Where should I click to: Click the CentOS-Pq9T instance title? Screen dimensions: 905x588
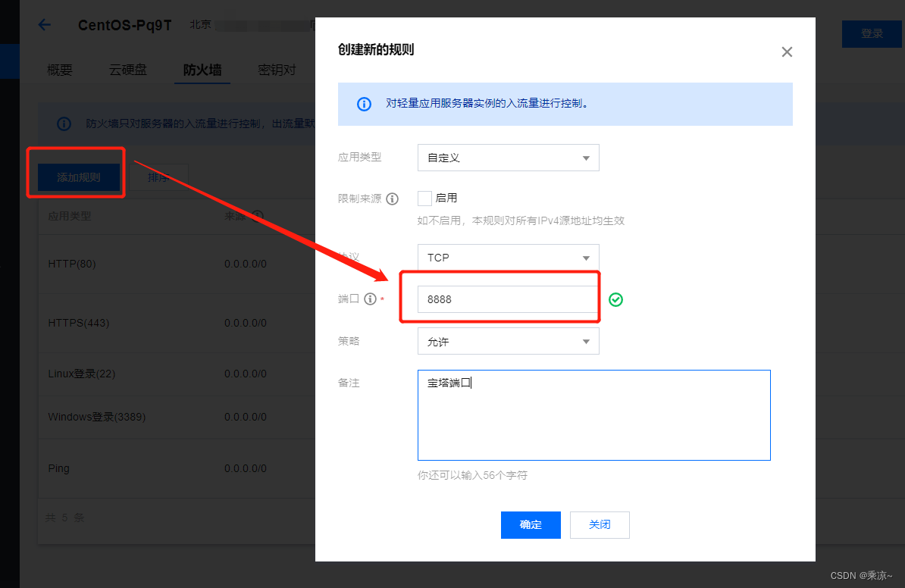coord(124,26)
